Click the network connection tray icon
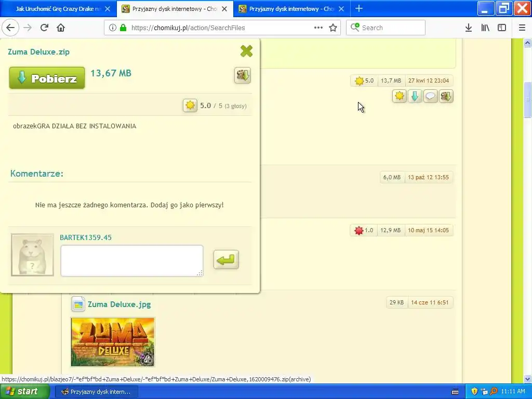Viewport: 532px width, 399px height. point(484,391)
